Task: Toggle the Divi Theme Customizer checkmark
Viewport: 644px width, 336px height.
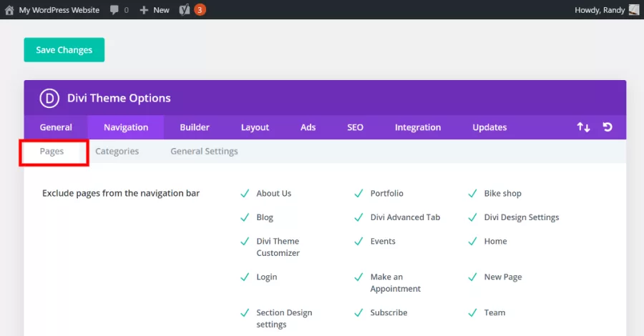Action: point(245,241)
